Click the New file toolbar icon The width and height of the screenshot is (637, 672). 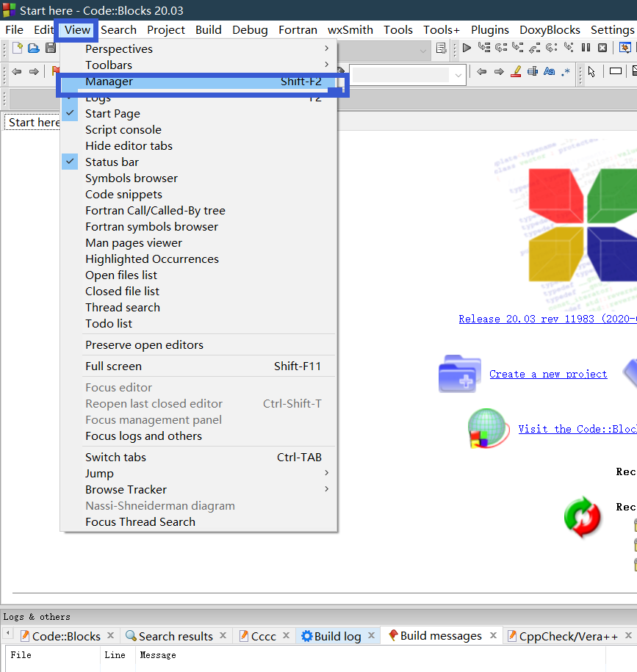[x=17, y=48]
